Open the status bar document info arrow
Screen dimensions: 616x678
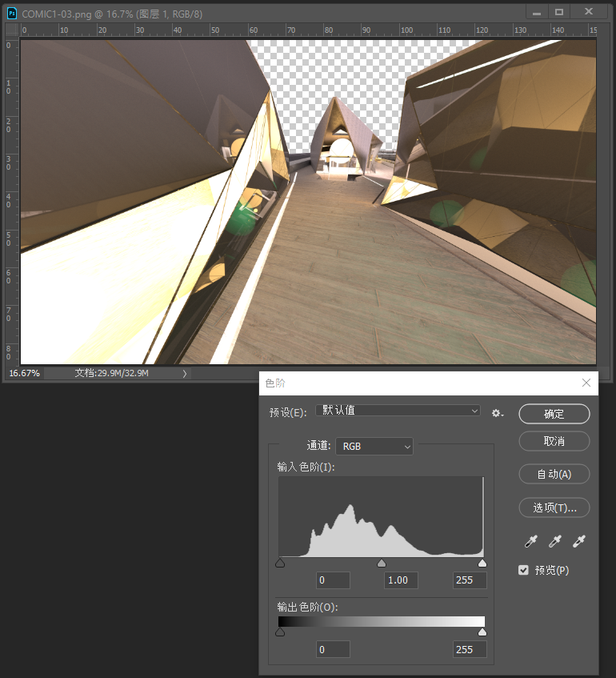point(185,373)
